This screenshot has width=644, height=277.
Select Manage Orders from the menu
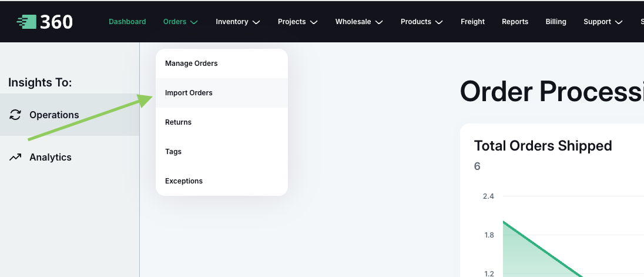point(192,64)
